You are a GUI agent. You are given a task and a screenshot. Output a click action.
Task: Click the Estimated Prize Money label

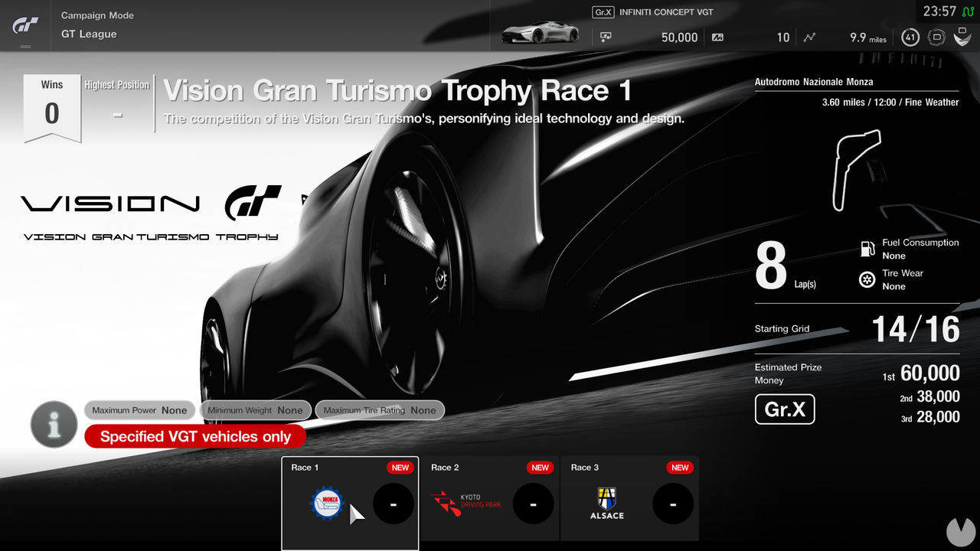788,373
